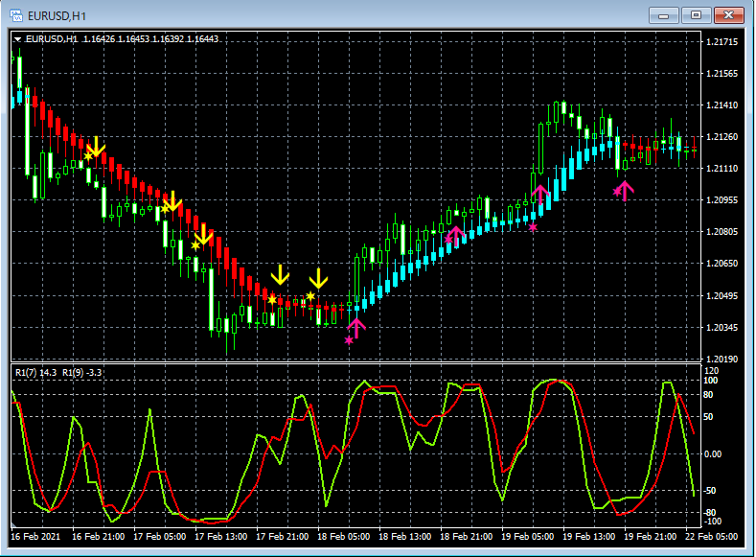
Task: Click the EURUSD,H1 title bar text
Action: tap(57, 16)
